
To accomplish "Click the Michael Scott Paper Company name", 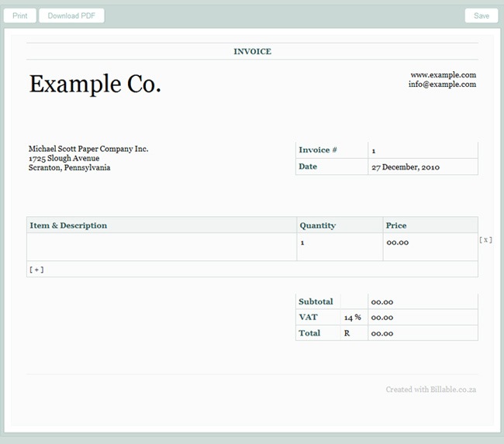I will pos(88,149).
